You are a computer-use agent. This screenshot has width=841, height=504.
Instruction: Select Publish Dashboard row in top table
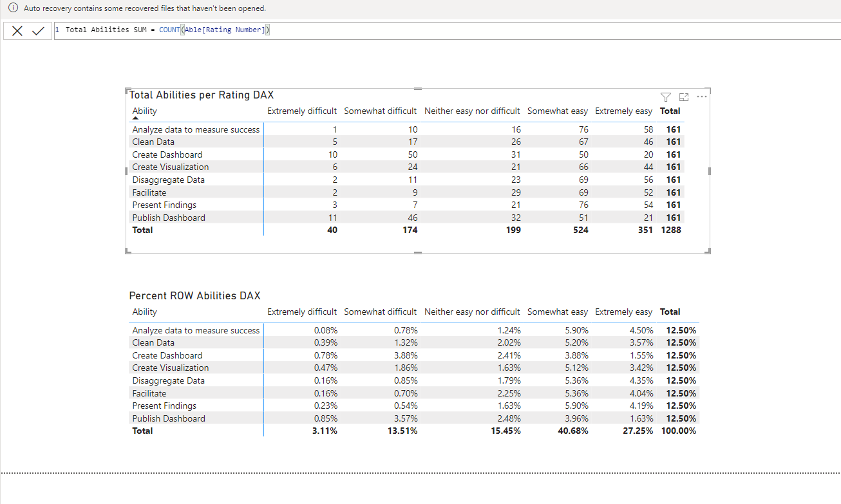pyautogui.click(x=169, y=218)
